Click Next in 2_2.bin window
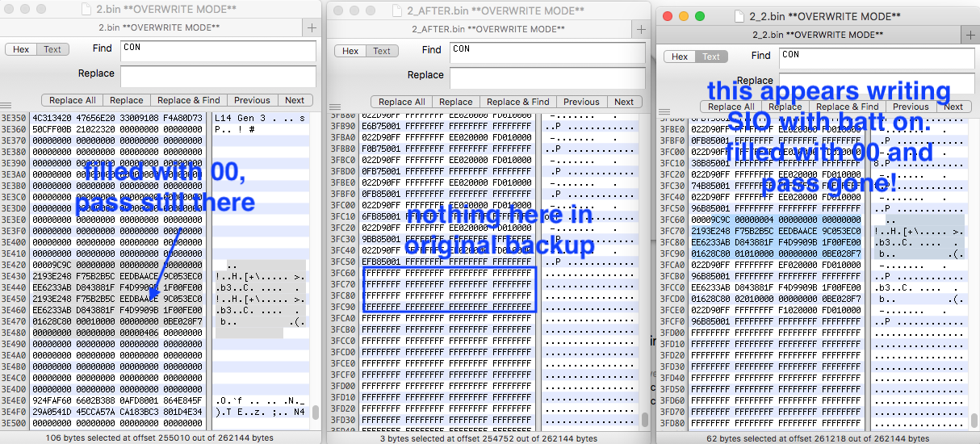This screenshot has height=444, width=980. pyautogui.click(x=953, y=107)
